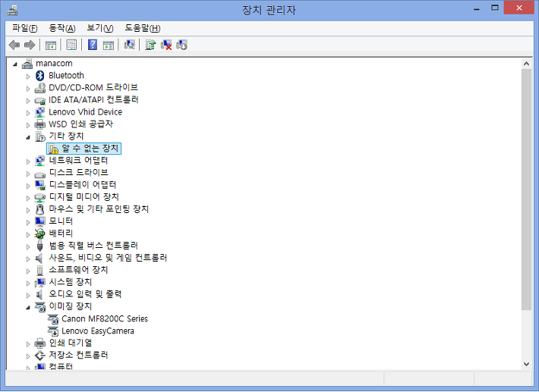
Task: Select the 소프트웨어 장치 label
Action: coord(78,270)
